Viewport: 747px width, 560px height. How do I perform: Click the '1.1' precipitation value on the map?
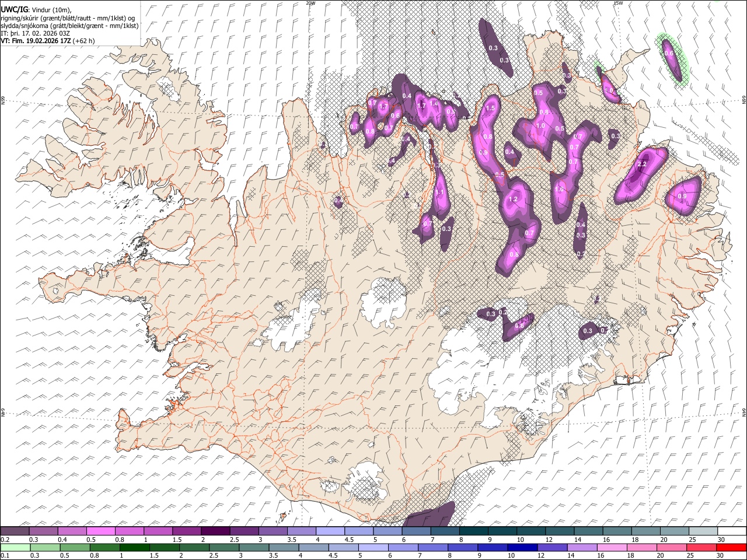click(x=439, y=192)
